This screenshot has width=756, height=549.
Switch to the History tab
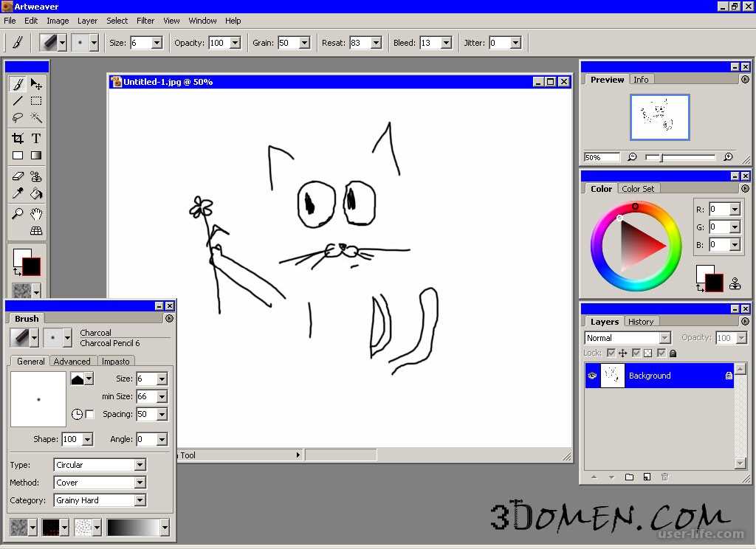tap(641, 322)
